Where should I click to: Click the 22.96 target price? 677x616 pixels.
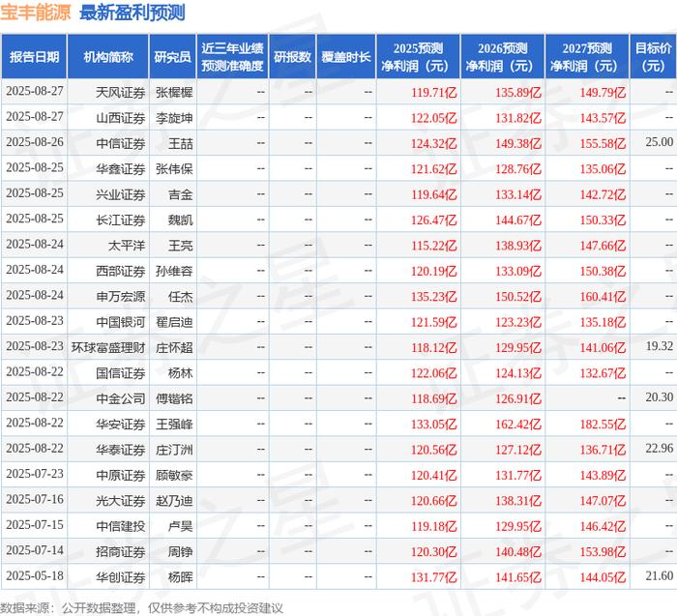660,449
